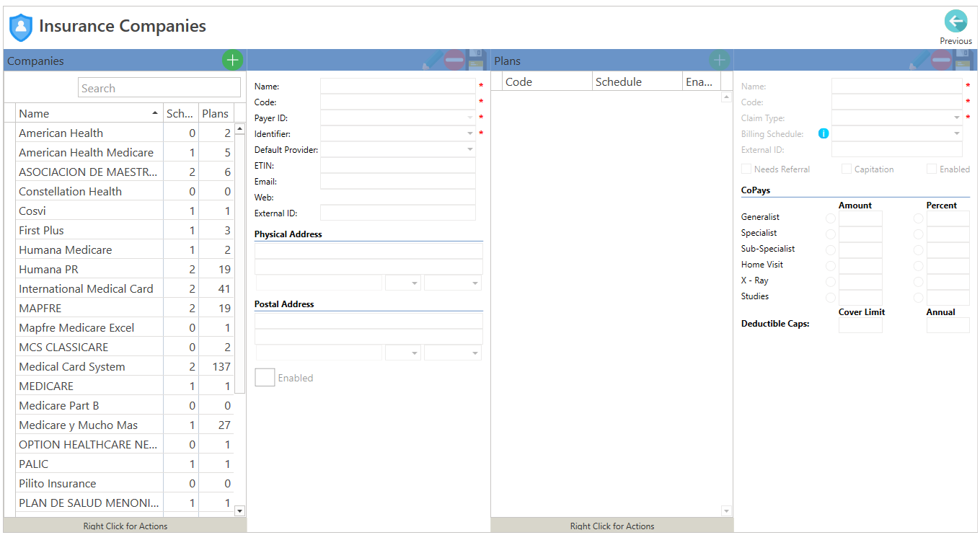The image size is (980, 535).
Task: Open Physical Address first small dropdown
Action: click(403, 283)
